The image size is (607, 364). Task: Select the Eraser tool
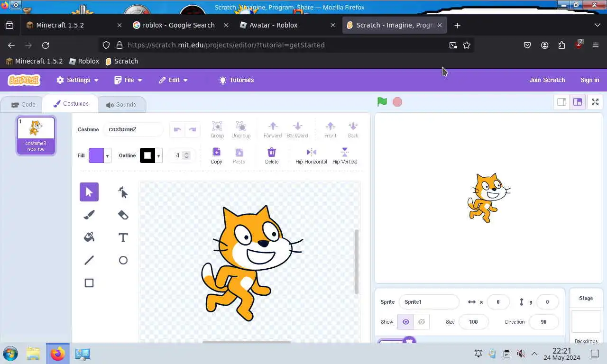[123, 215]
